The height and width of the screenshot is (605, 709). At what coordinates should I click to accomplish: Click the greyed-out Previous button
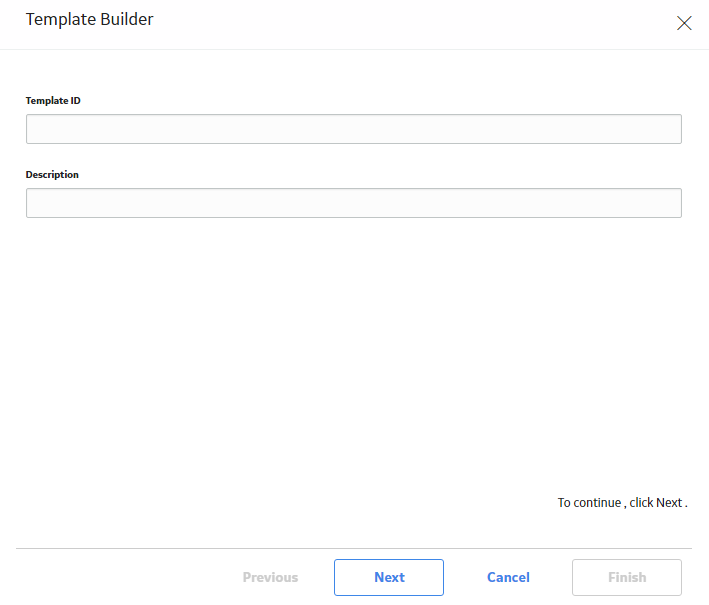click(270, 577)
